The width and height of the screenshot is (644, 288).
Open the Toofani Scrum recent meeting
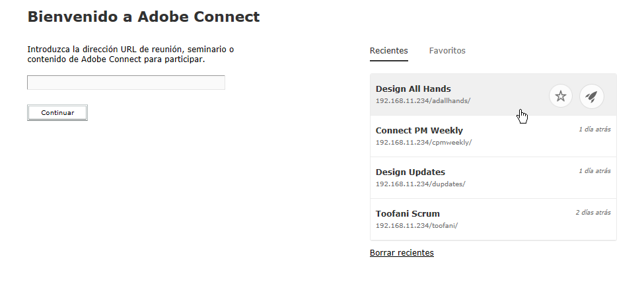click(408, 214)
